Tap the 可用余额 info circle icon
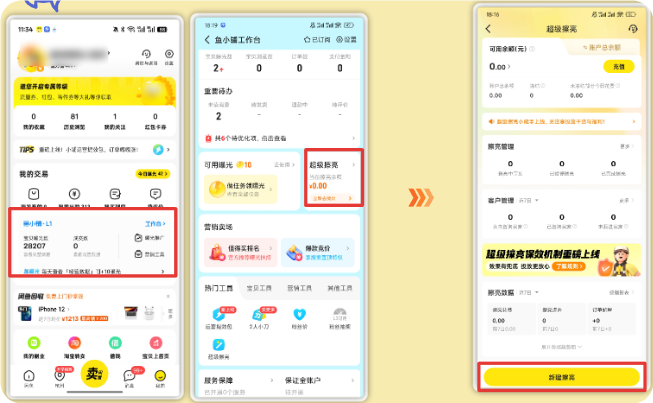 (x=532, y=49)
